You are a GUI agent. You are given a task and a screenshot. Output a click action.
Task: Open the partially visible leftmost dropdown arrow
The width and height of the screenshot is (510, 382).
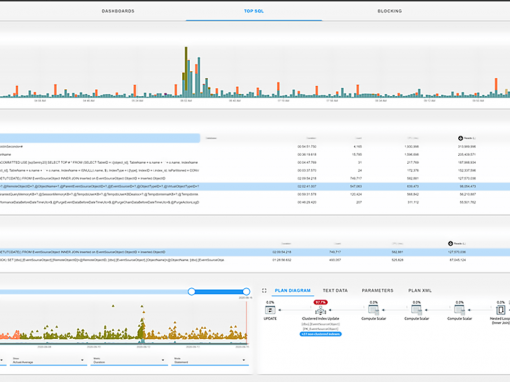[x=2, y=360]
